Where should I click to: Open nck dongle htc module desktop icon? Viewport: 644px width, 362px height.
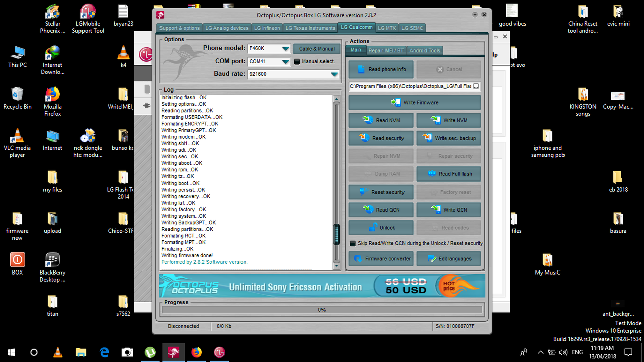[x=88, y=143]
